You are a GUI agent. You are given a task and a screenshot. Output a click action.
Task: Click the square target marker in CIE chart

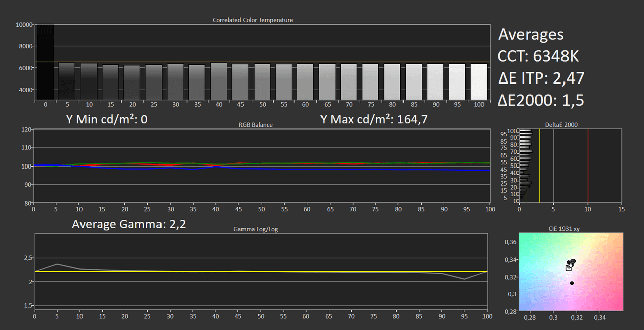click(x=569, y=268)
